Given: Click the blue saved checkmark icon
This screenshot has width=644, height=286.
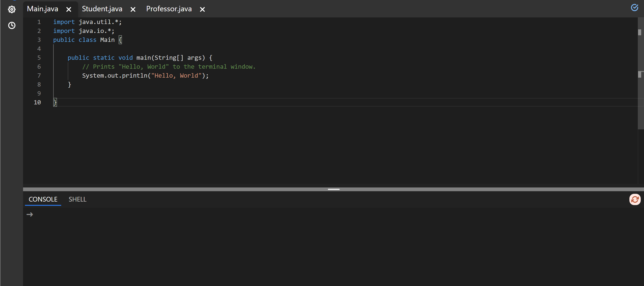Looking at the screenshot, I should coord(634,8).
